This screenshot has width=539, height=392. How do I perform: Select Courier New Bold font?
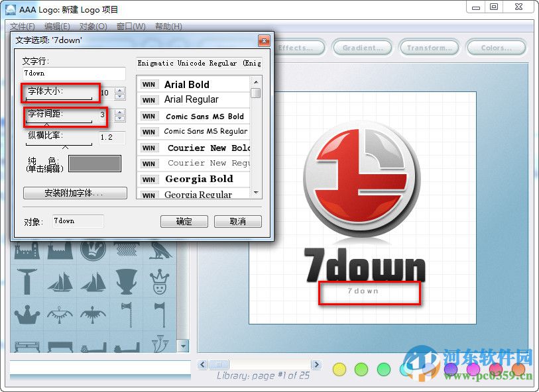click(194, 148)
